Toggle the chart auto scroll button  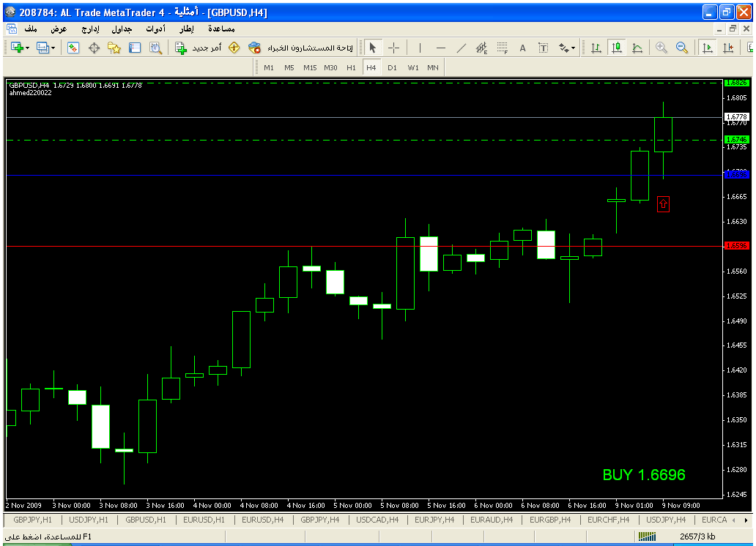point(707,48)
